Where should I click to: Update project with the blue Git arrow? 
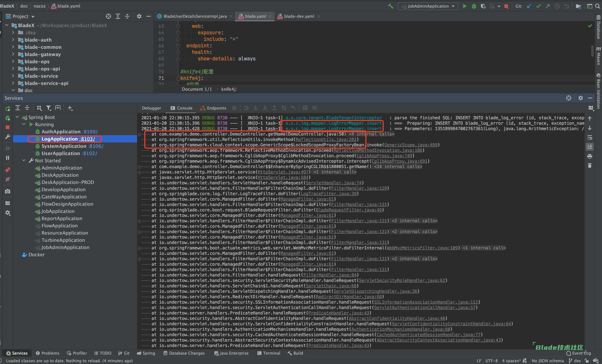click(529, 6)
